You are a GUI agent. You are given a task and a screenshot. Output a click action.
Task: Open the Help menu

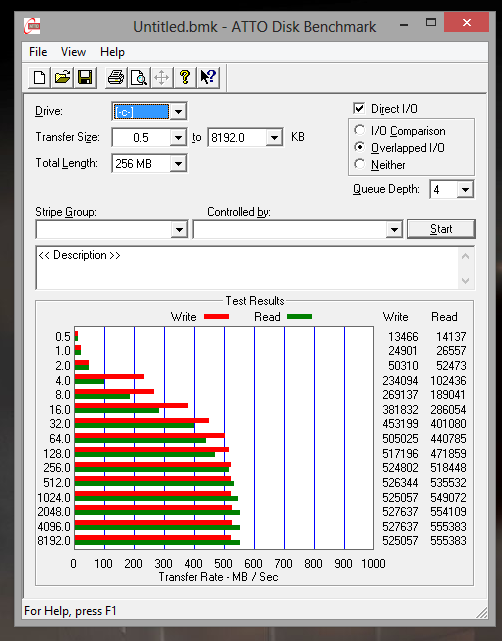(112, 52)
